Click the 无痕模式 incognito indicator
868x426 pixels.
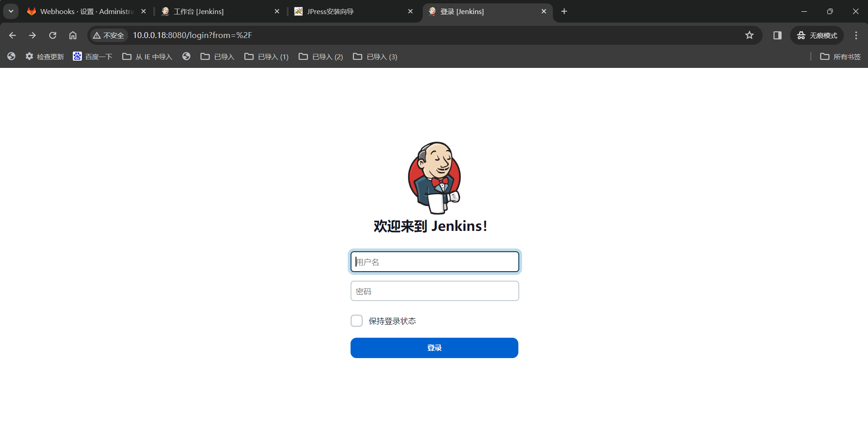817,35
